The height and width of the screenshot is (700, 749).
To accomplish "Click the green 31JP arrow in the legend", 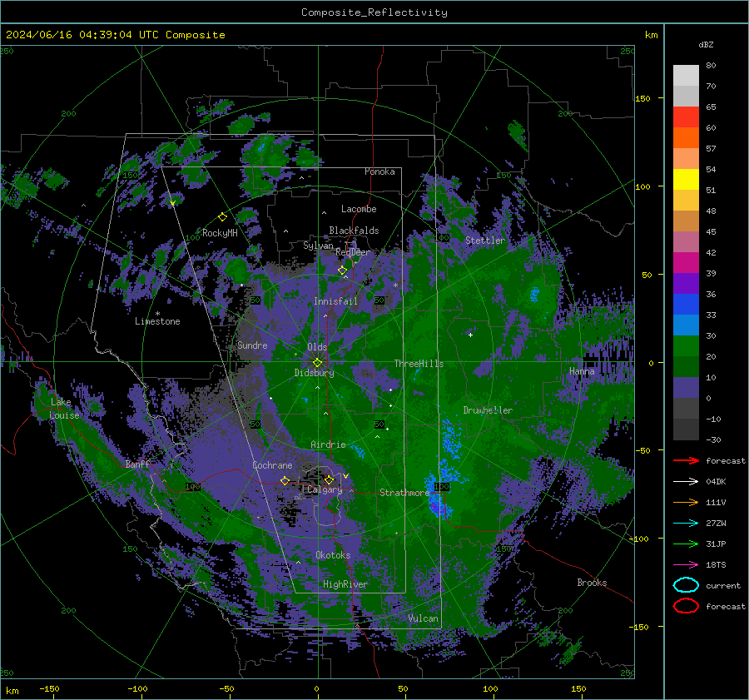I will pyautogui.click(x=686, y=544).
